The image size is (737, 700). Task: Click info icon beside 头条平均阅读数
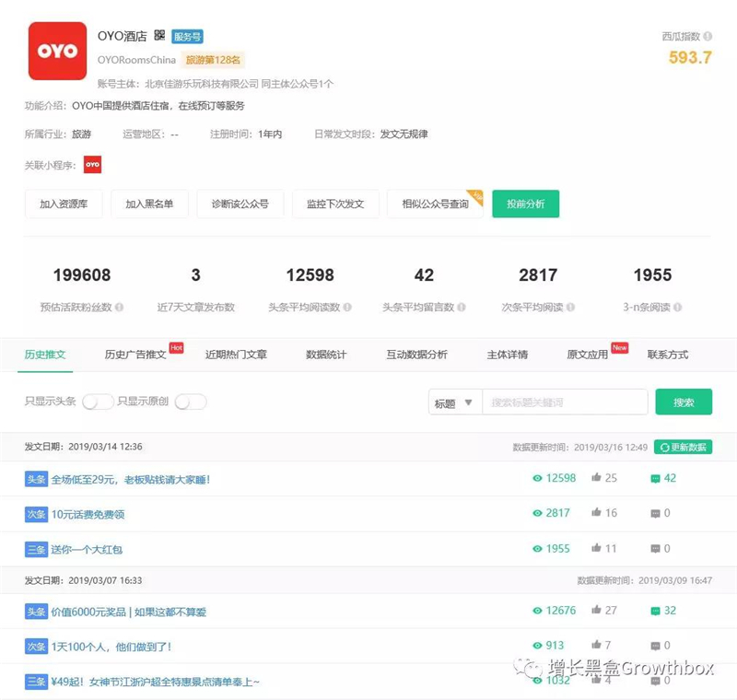(x=347, y=308)
